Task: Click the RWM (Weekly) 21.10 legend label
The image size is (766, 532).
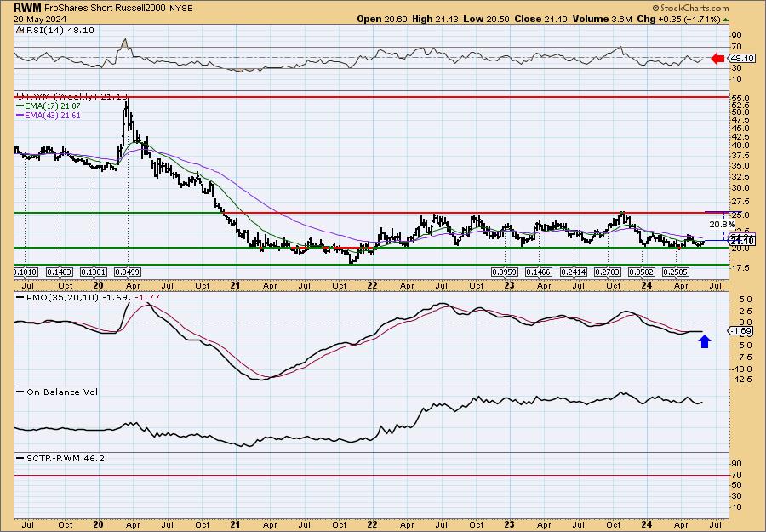Action: tap(76, 97)
